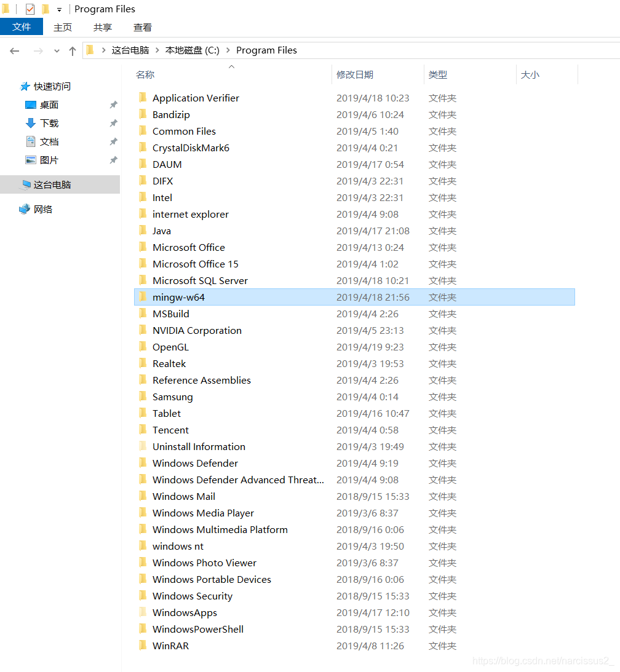Screen dimensions: 620x672
Task: Sort by the 修改日期 column header
Action: point(354,74)
